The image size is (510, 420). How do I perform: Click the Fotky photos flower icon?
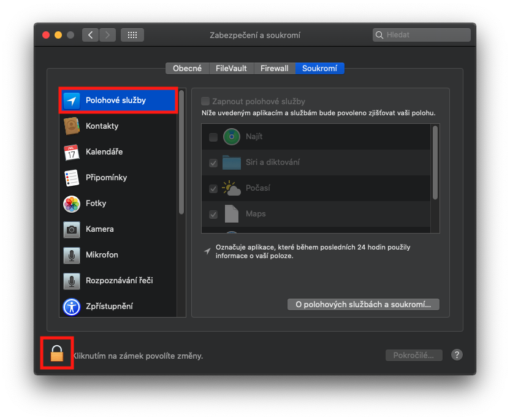pyautogui.click(x=72, y=204)
